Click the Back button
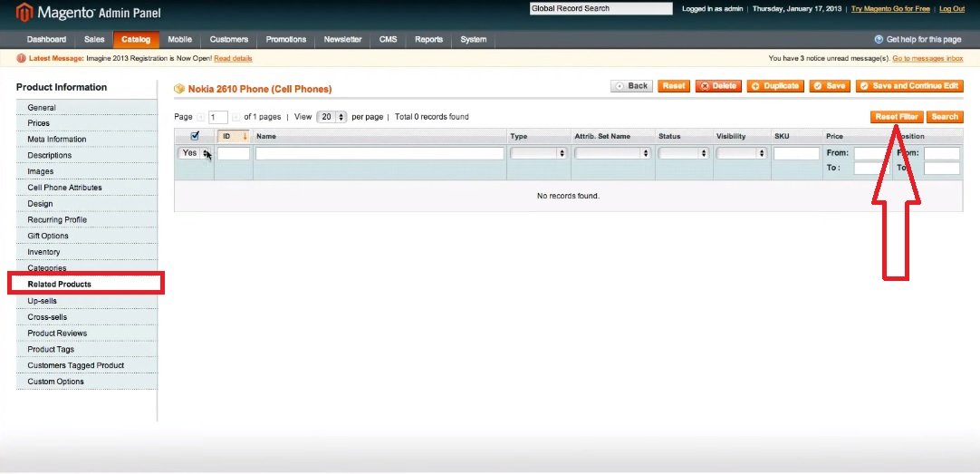Screen dimensions: 980x474 coord(631,86)
